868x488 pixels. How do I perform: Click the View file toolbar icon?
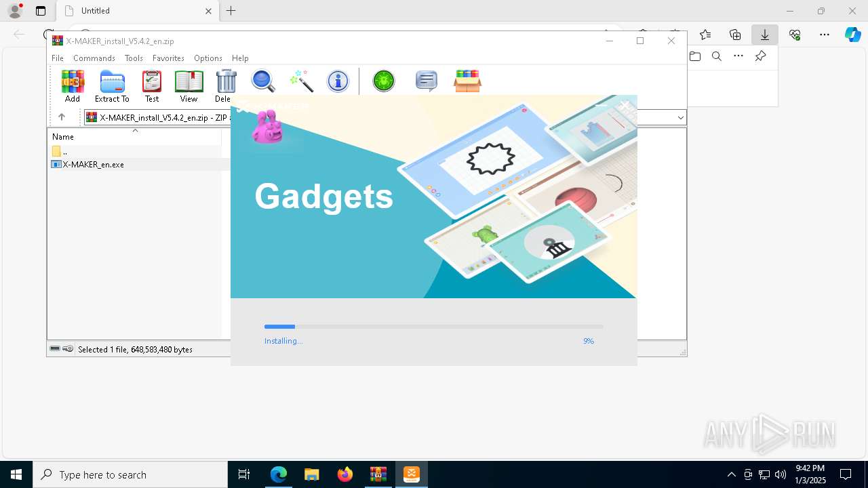coord(189,86)
